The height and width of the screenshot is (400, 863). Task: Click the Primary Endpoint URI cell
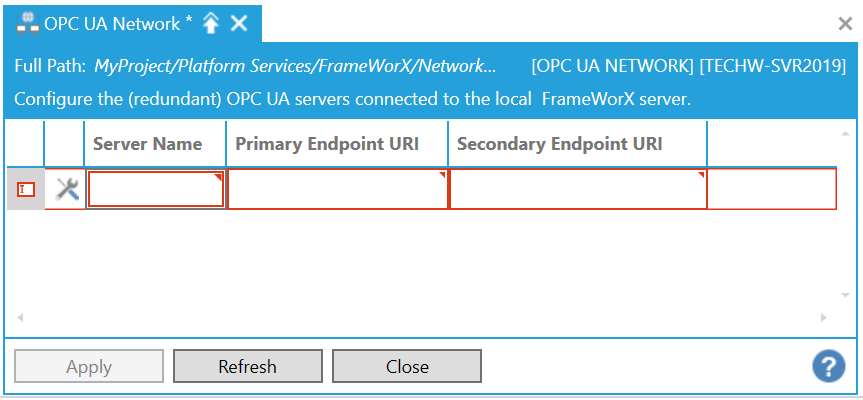pos(337,189)
